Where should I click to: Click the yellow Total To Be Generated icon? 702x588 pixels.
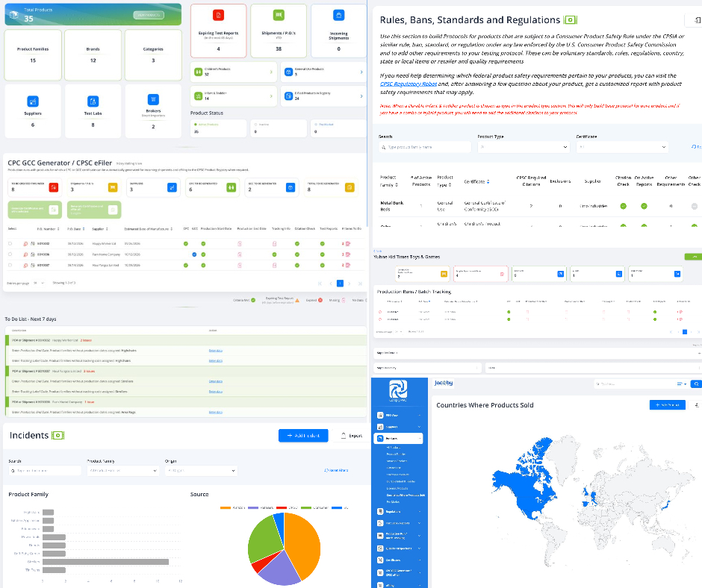pos(350,187)
